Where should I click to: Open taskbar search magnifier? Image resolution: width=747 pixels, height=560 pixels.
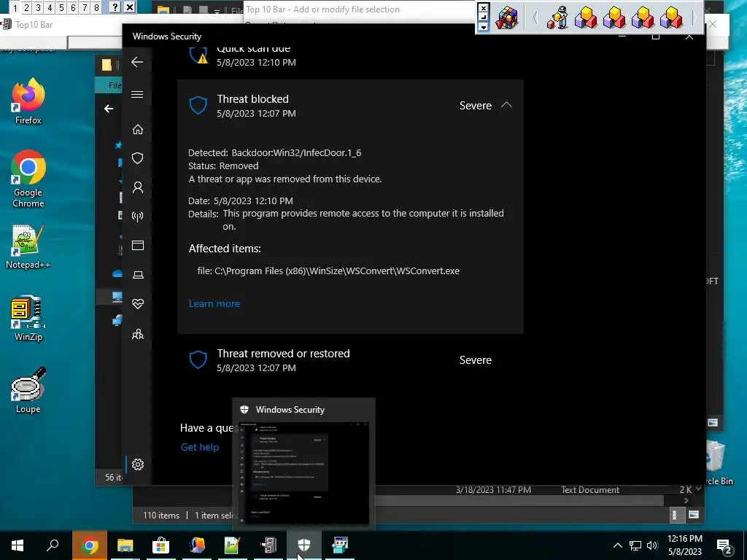(53, 545)
